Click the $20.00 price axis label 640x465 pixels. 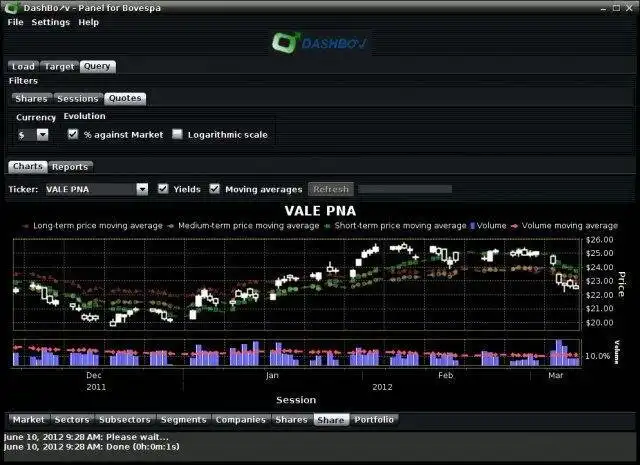click(x=599, y=323)
